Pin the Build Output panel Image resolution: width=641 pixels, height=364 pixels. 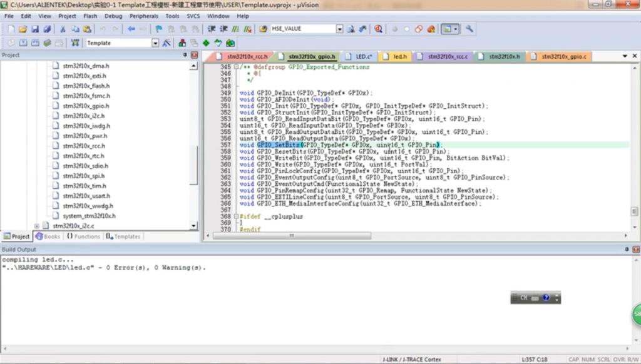tap(628, 250)
